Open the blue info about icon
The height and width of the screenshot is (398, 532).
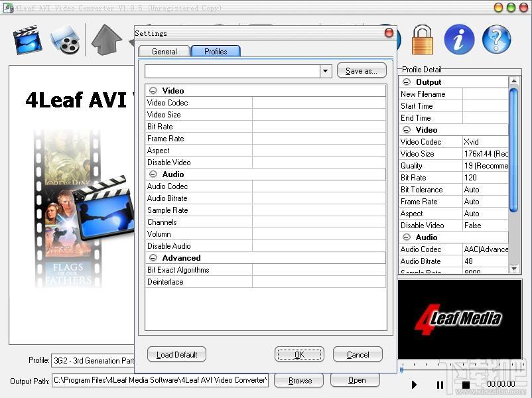pyautogui.click(x=459, y=39)
